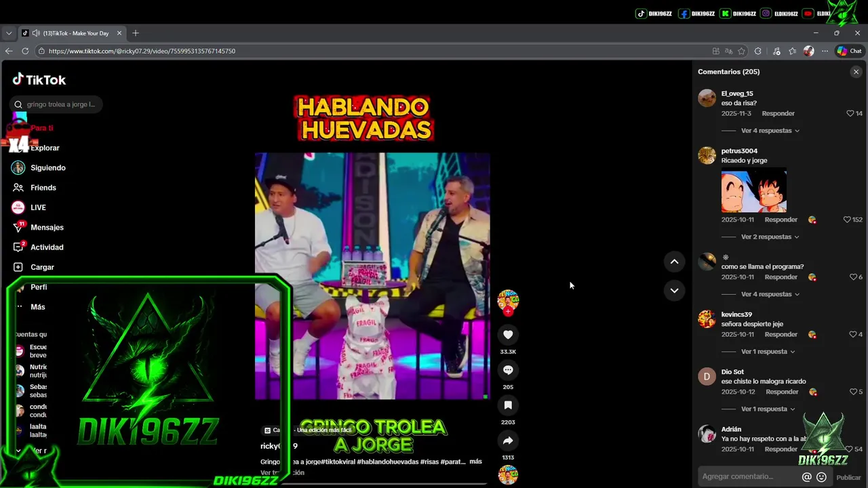The image size is (868, 488).
Task: Select the TikTok - Make Your Day tab
Action: tap(72, 33)
